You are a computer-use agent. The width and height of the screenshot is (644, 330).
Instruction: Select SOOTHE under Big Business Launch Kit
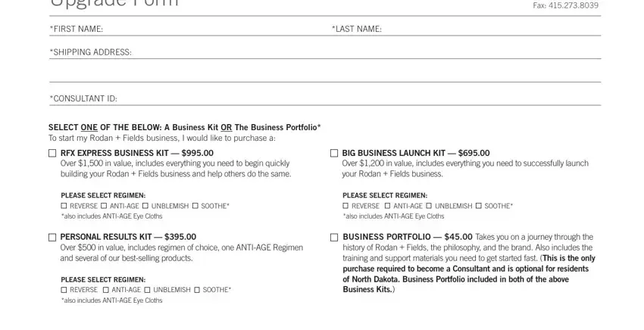tap(479, 206)
